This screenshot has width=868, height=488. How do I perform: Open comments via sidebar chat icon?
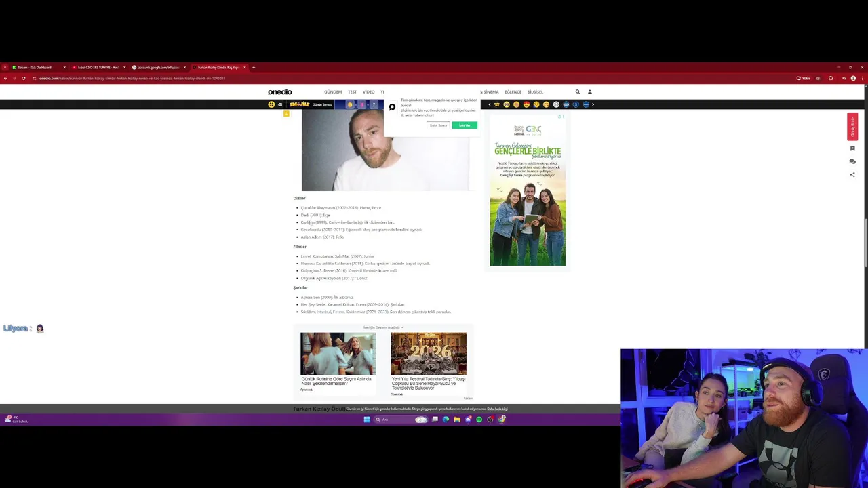pos(852,161)
